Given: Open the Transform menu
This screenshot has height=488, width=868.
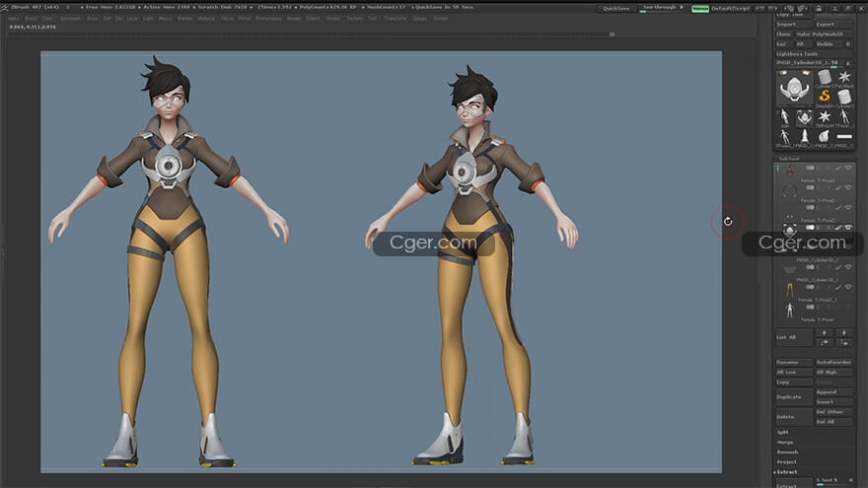Looking at the screenshot, I should tap(396, 19).
